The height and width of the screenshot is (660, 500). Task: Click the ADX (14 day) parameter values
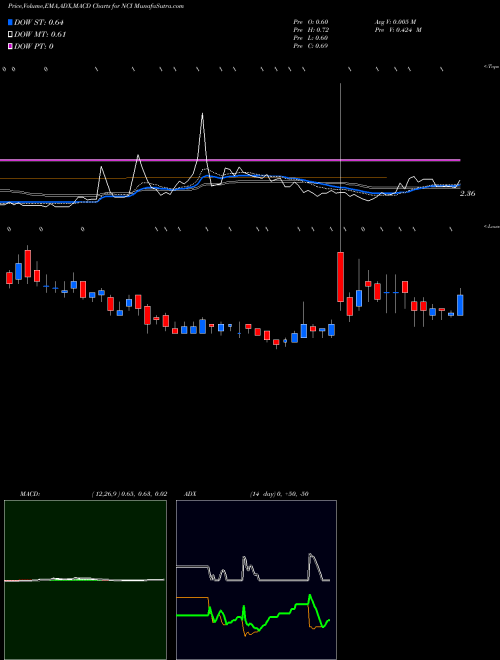click(x=279, y=494)
